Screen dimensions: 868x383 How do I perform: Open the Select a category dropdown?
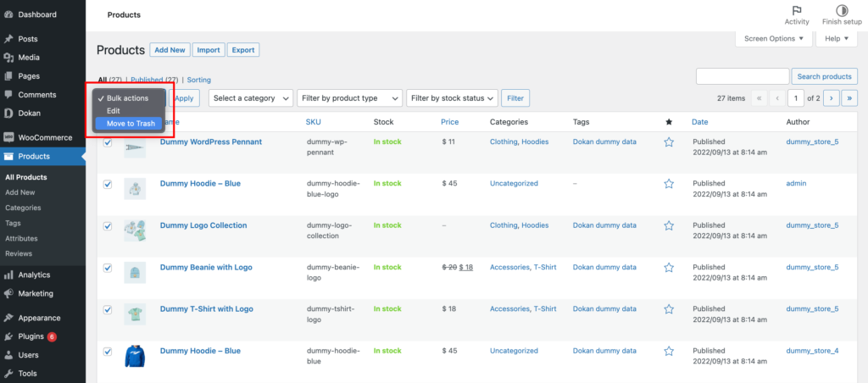(x=251, y=98)
